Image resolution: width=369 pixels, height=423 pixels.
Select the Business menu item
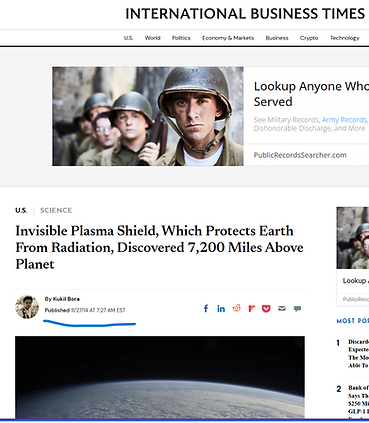click(x=277, y=38)
